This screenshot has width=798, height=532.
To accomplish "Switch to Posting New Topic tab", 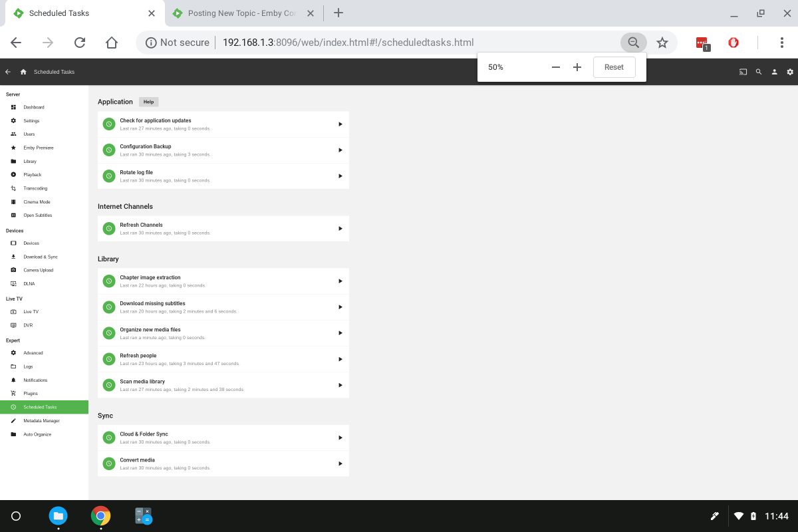I will click(242, 13).
